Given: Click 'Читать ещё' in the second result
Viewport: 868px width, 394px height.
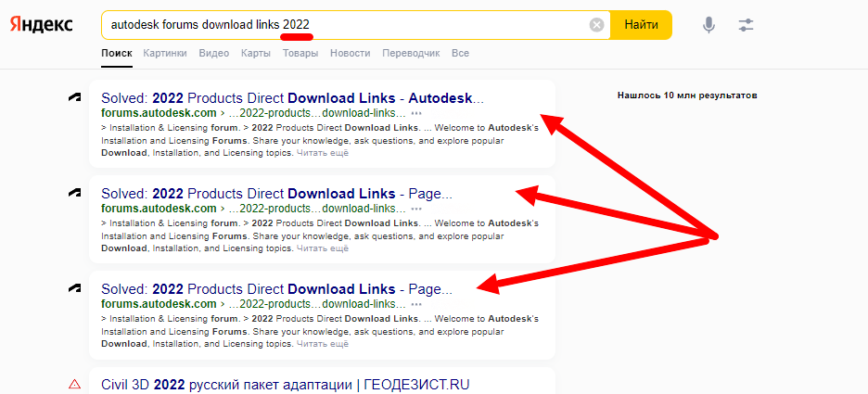Looking at the screenshot, I should (323, 248).
